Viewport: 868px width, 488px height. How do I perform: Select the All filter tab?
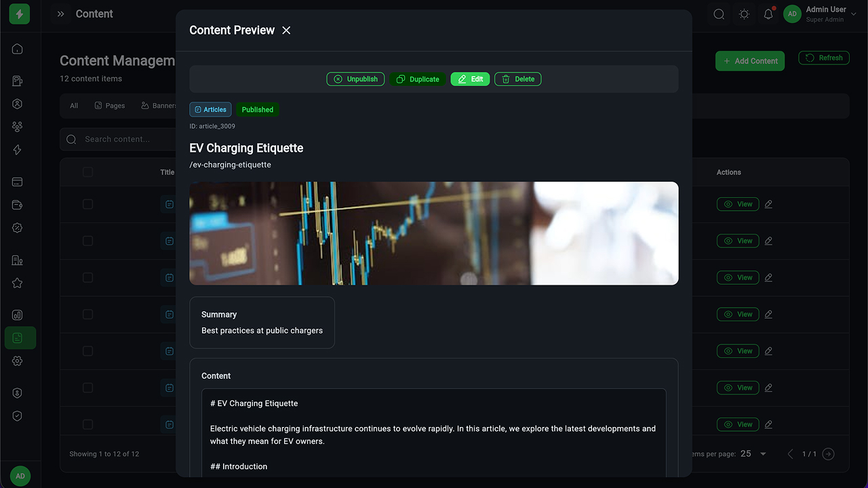[74, 106]
